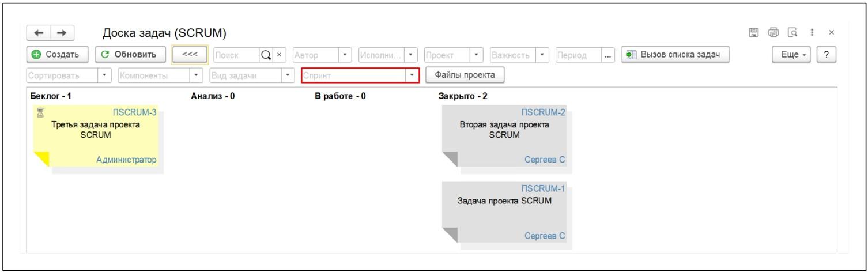The width and height of the screenshot is (868, 272).
Task: Click into the Спринт input field
Action: [x=353, y=75]
